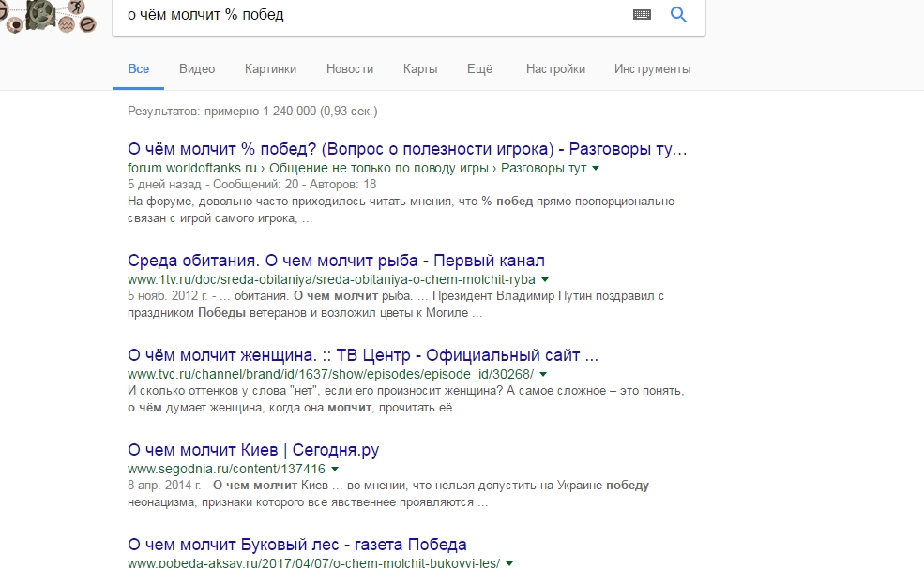This screenshot has width=924, height=568.
Task: Expand the segodnia.ru result dropdown arrow
Action: tap(335, 468)
